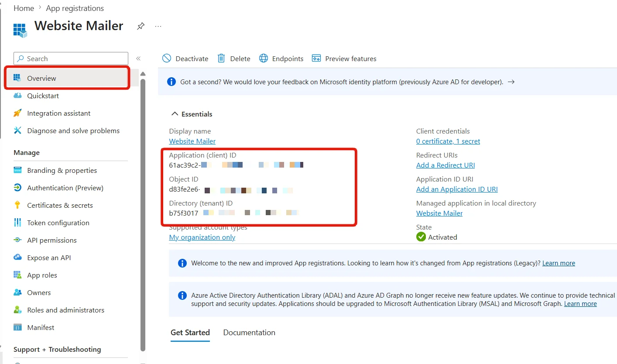The width and height of the screenshot is (617, 364).
Task: Click the Activated state text
Action: tap(442, 237)
